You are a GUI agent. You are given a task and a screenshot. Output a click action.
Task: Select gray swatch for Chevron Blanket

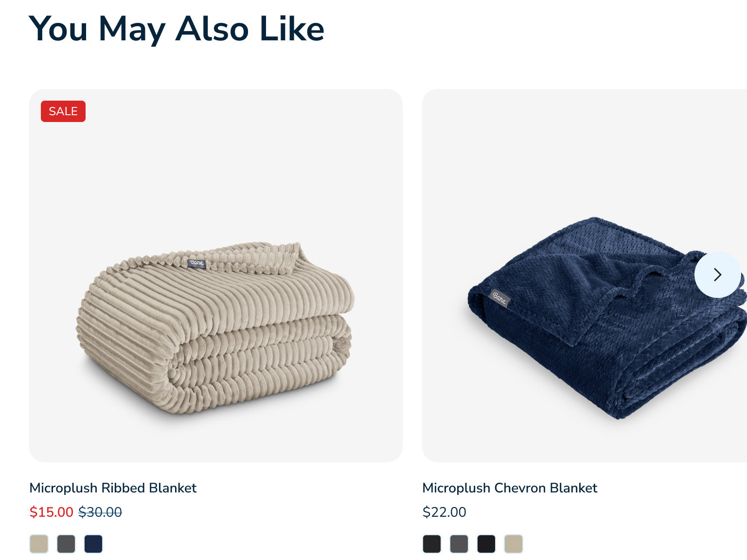pos(459,544)
